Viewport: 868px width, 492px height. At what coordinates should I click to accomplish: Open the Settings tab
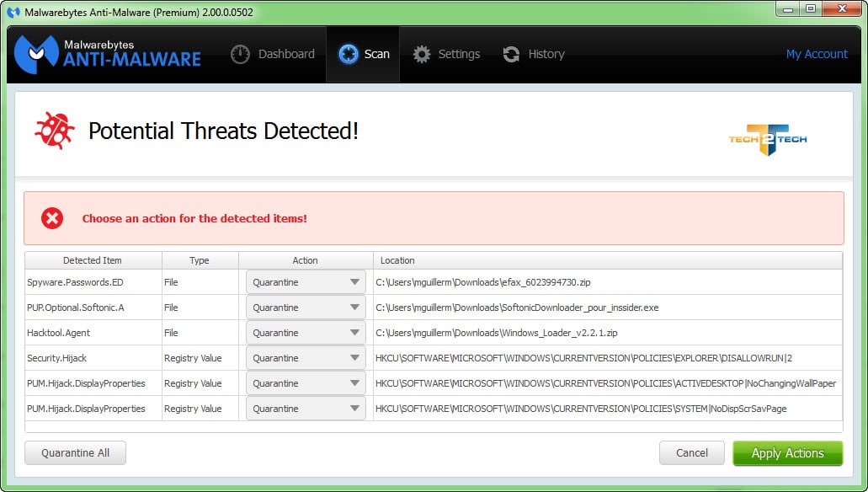(446, 54)
